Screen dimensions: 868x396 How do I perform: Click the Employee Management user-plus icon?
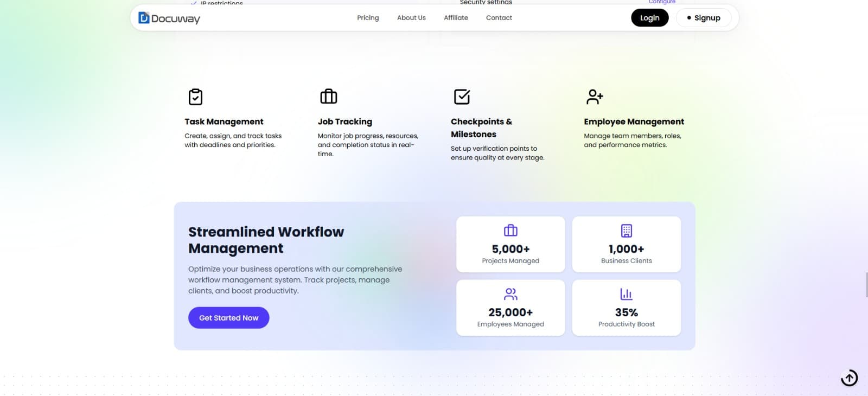coord(595,97)
